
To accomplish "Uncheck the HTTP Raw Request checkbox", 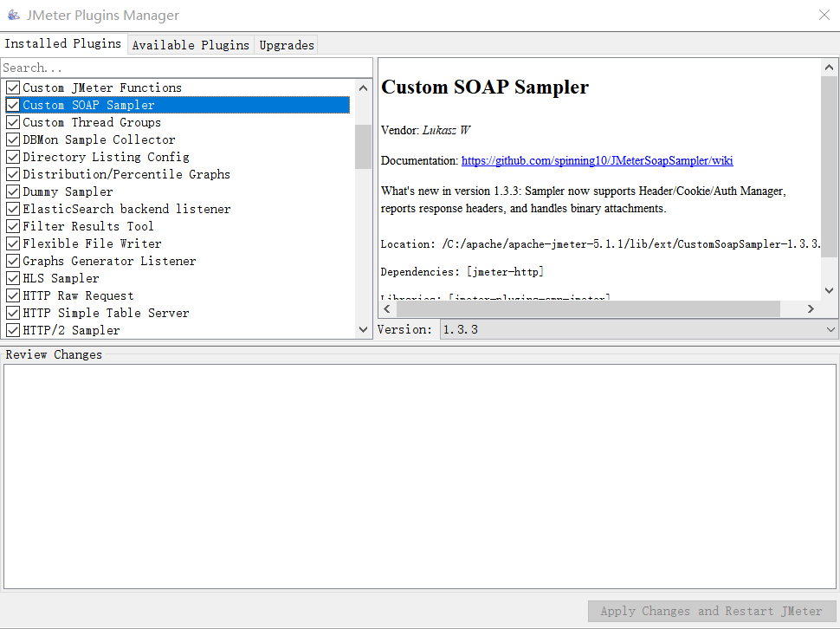I will (13, 295).
